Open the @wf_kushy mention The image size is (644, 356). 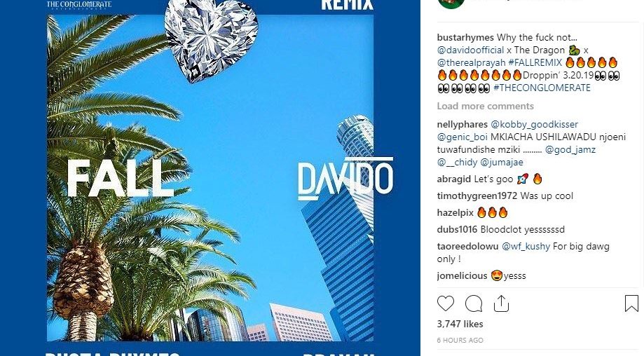point(526,247)
